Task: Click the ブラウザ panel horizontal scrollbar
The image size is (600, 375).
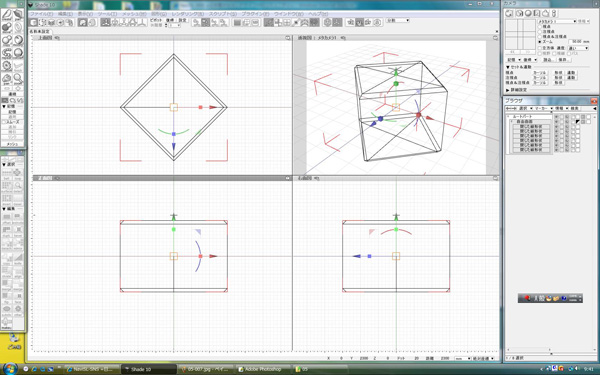Action: click(551, 349)
